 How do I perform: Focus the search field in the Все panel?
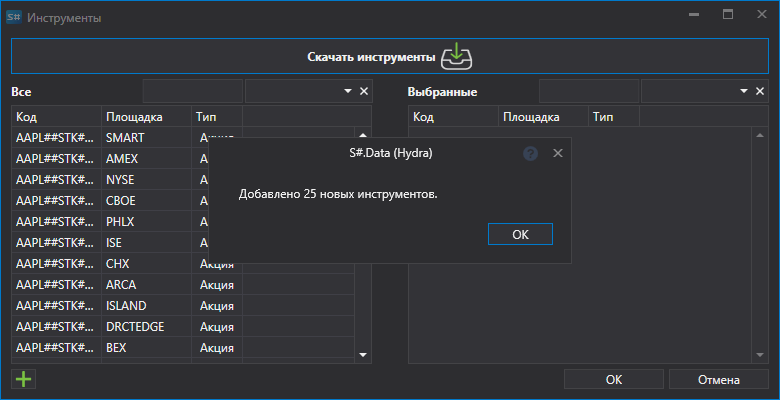(193, 91)
